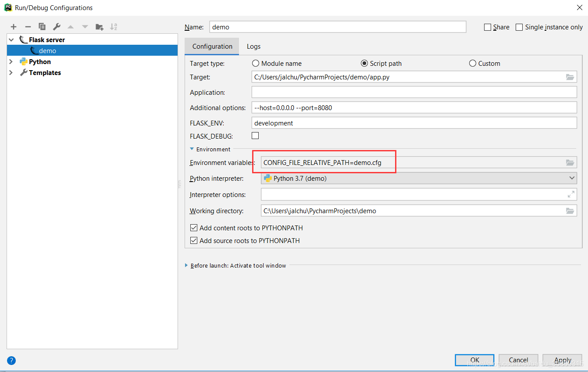The height and width of the screenshot is (372, 588).
Task: Click the help question mark icon
Action: coord(11,361)
